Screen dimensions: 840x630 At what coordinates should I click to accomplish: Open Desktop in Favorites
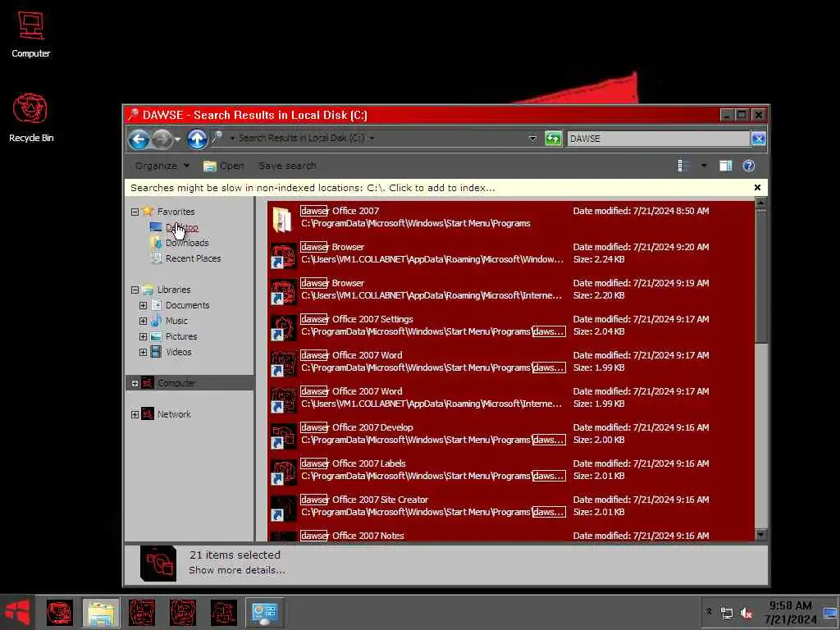pos(181,227)
